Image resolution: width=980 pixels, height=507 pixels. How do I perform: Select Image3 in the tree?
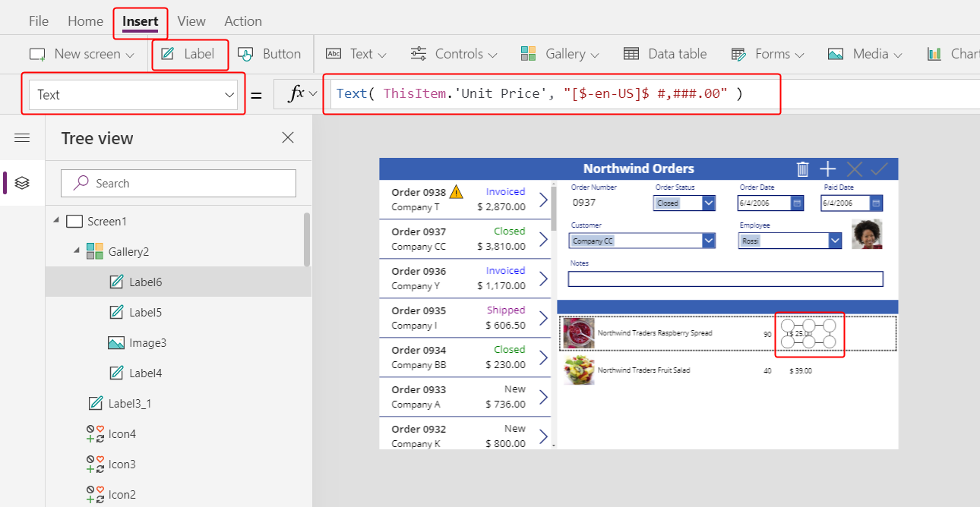[x=147, y=342]
